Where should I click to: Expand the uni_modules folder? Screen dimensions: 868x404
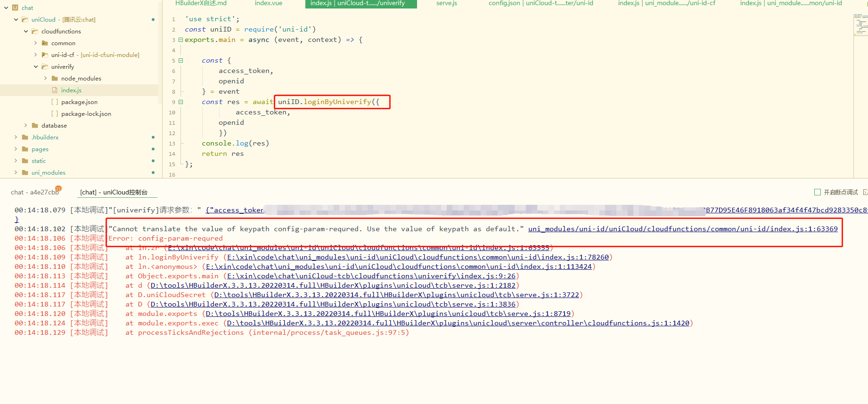coord(16,173)
